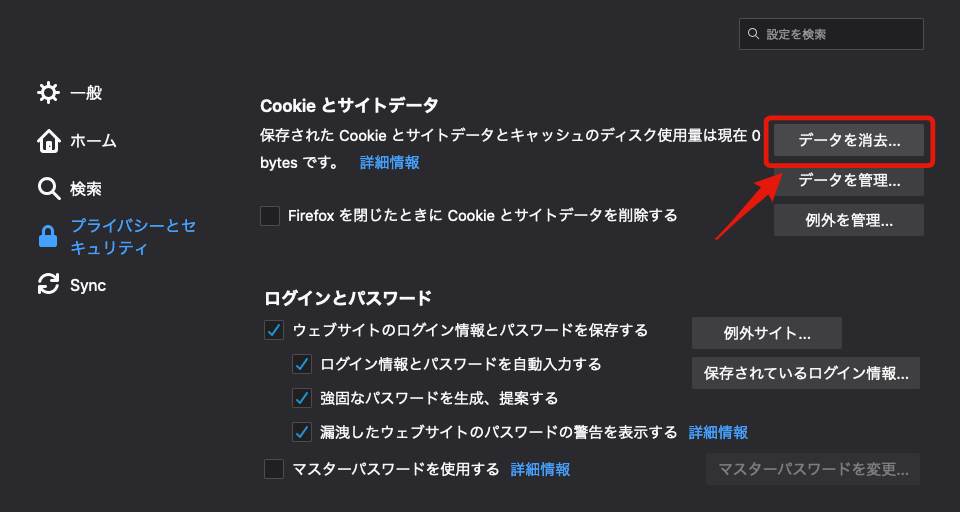Disable strong password suggestion checkbox
The image size is (960, 512).
[x=302, y=398]
